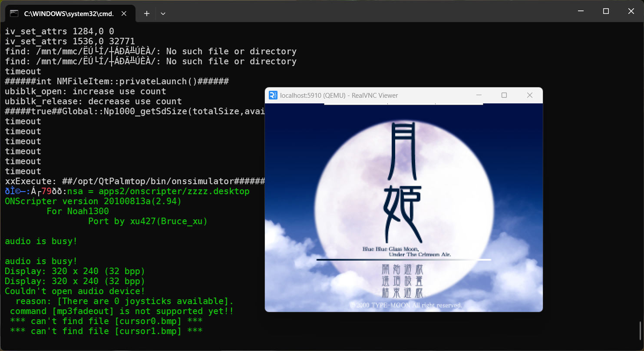
Task: Choose 选项设置 (options) in game menu
Action: pyautogui.click(x=402, y=281)
